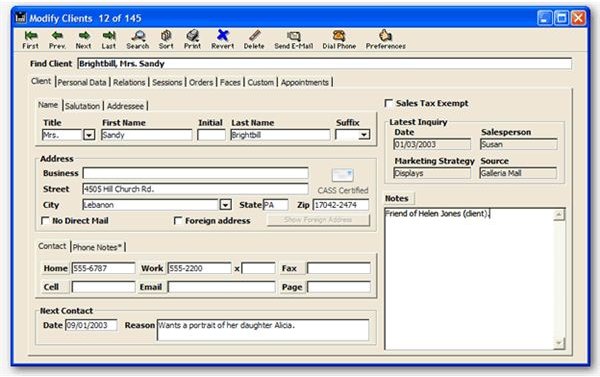Click the Zip code field
The height and width of the screenshot is (377, 600).
tap(341, 205)
